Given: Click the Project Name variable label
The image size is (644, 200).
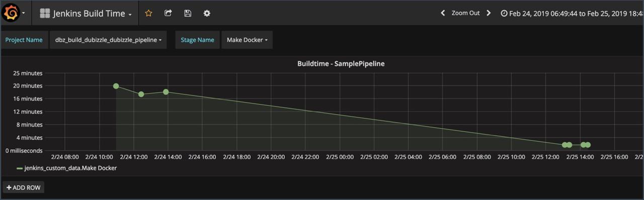Looking at the screenshot, I should 24,40.
